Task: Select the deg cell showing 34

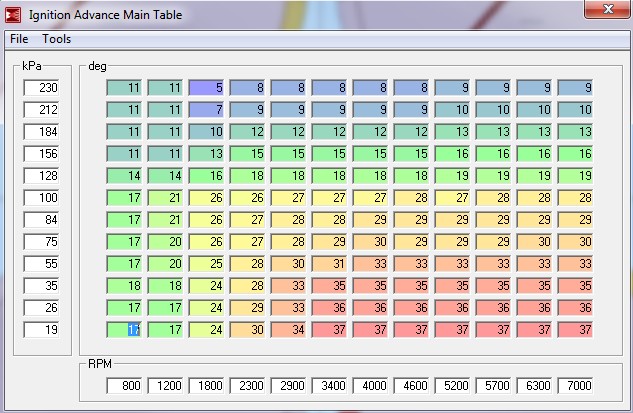Action: [288, 330]
